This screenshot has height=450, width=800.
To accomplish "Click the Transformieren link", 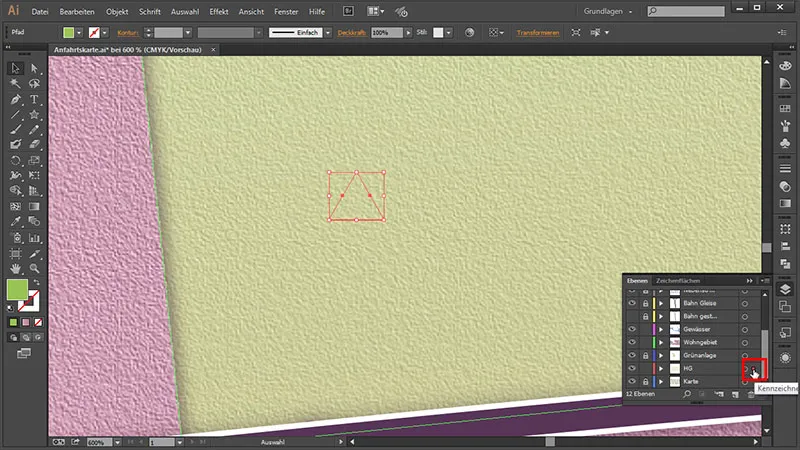I will [538, 33].
